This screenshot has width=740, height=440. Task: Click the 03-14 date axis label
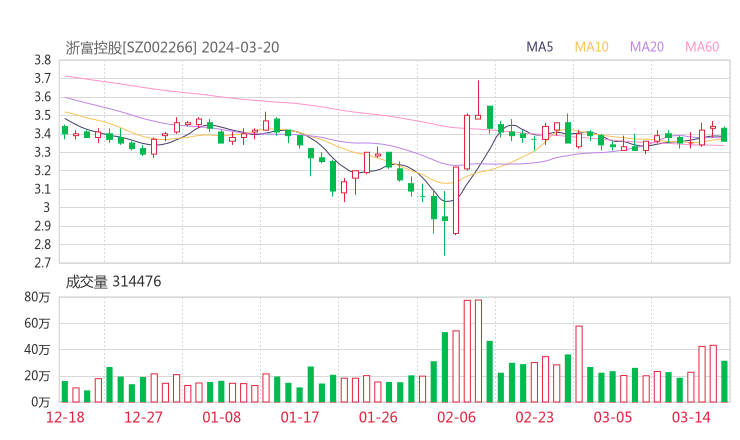pyautogui.click(x=691, y=417)
